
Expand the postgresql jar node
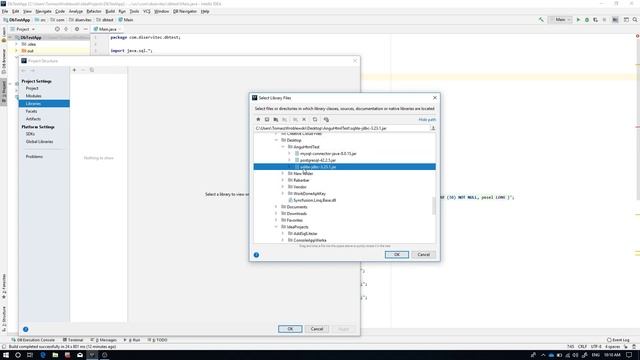[x=289, y=160]
